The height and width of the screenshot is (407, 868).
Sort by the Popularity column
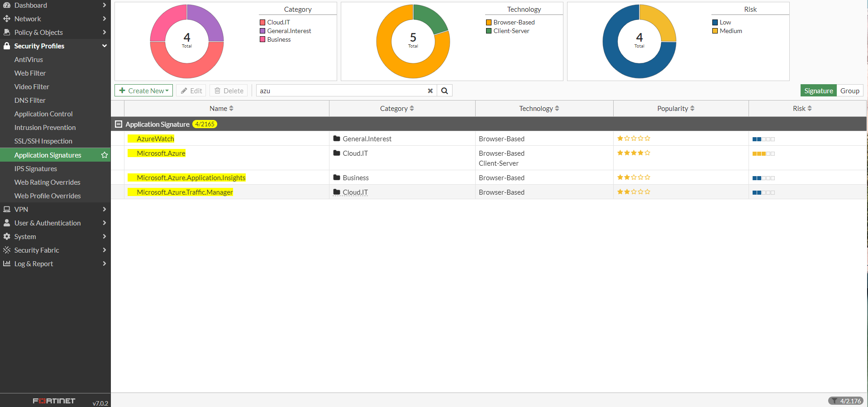[x=676, y=109]
